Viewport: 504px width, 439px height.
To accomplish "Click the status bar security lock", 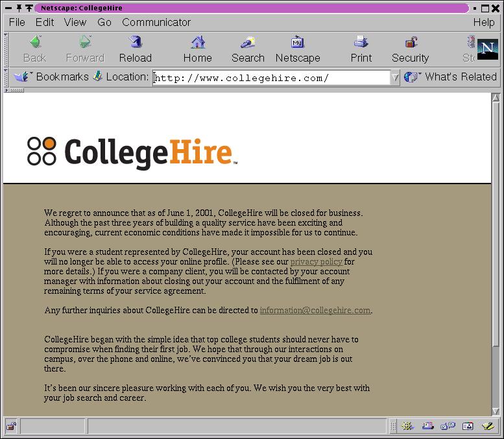I will tap(11, 427).
